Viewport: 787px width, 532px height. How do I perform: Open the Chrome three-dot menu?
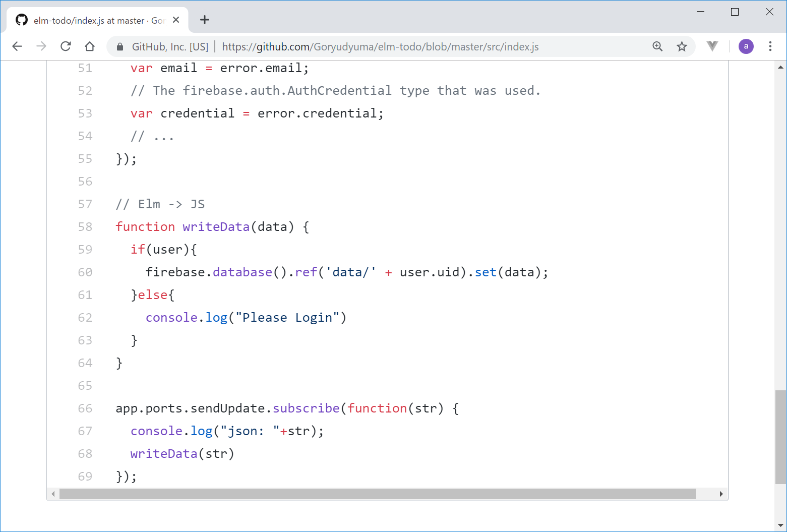click(x=770, y=46)
